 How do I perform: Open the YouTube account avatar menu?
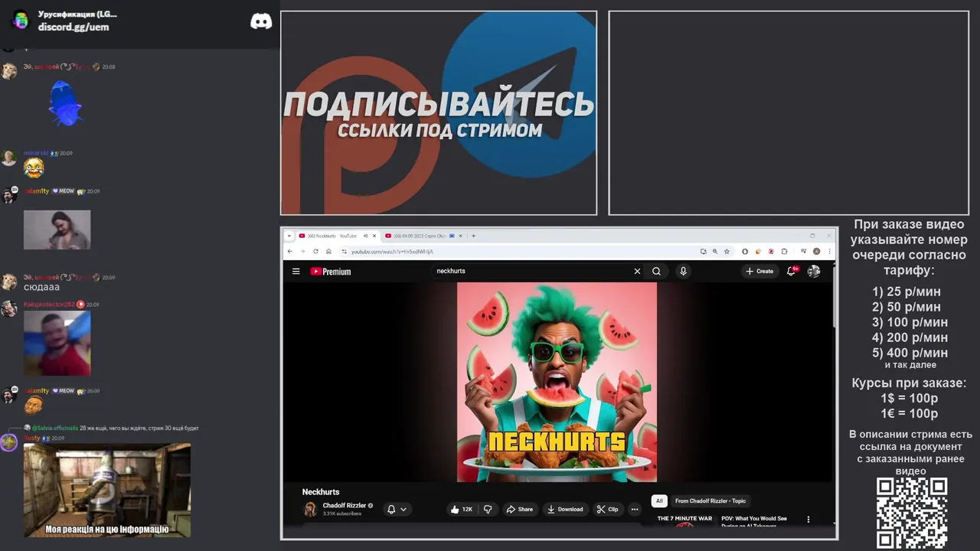tap(814, 271)
